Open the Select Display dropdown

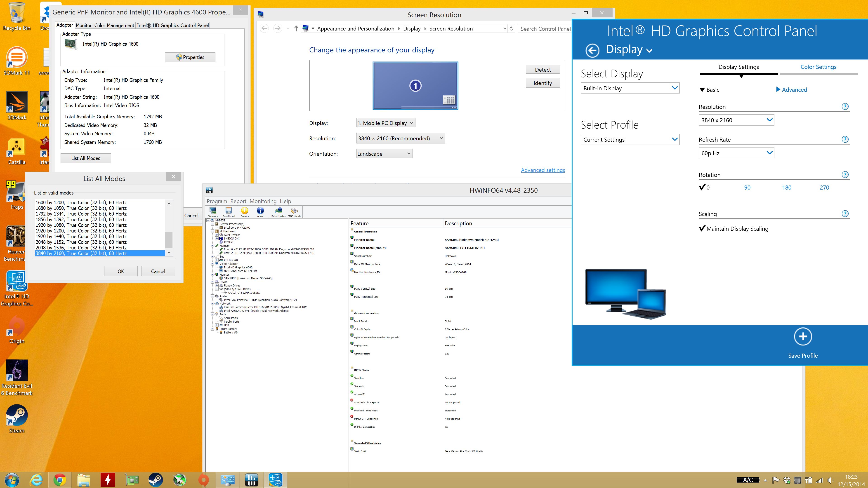click(x=630, y=88)
